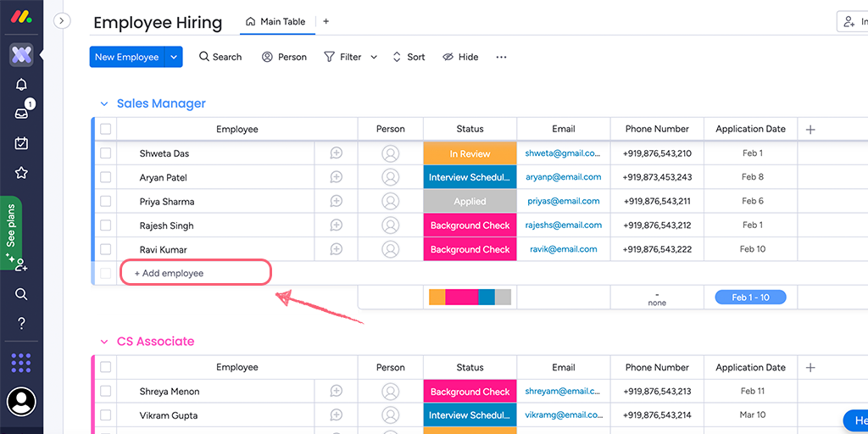Collapse the Sales Manager group
Viewport: 868px width, 434px height.
click(x=104, y=103)
